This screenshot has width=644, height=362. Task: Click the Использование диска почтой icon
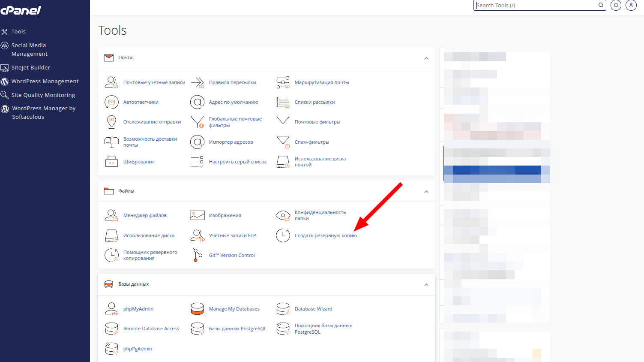(283, 162)
